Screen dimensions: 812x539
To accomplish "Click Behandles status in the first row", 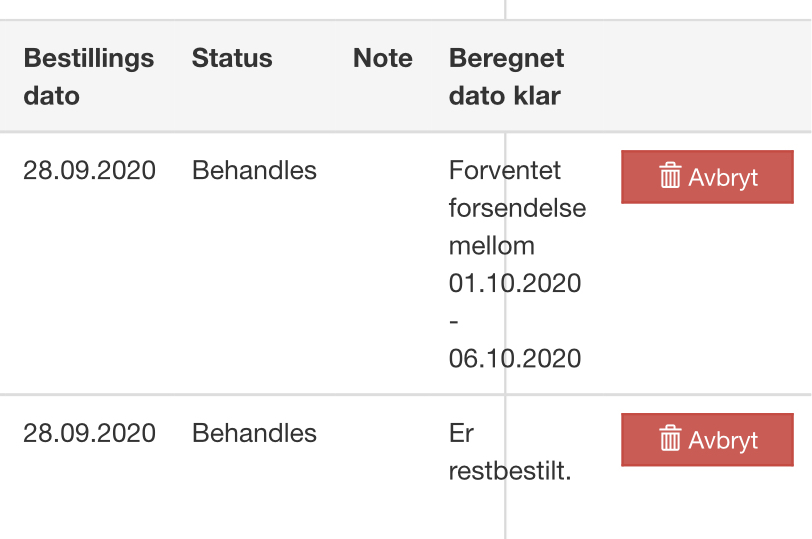I will coord(254,170).
